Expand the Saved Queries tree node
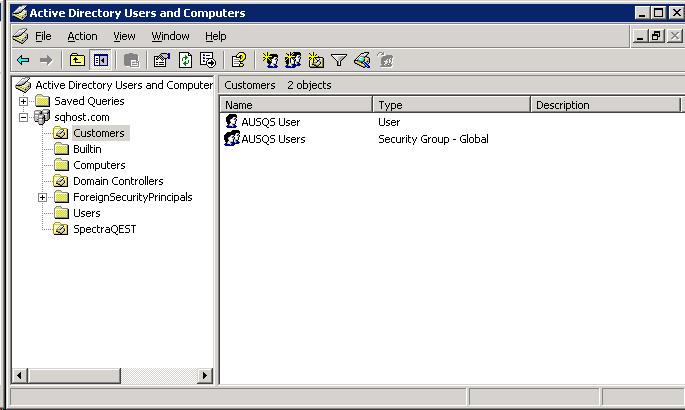 24,101
